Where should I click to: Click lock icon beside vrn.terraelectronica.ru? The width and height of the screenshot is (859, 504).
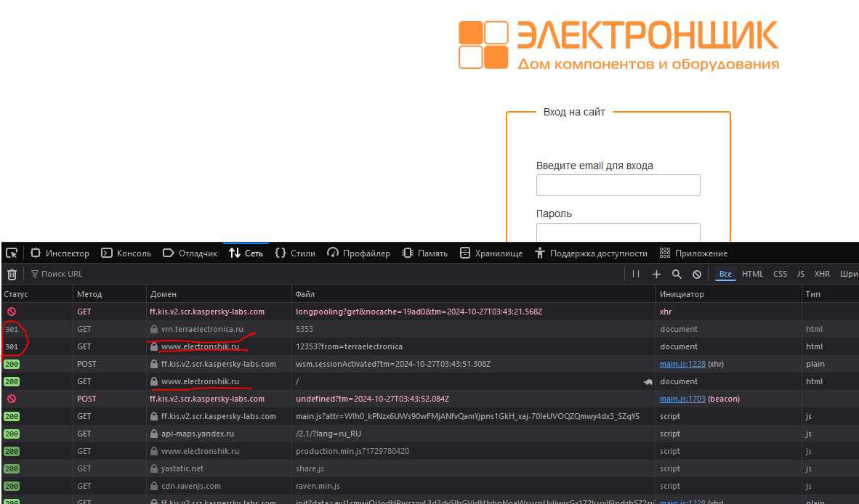pos(154,329)
